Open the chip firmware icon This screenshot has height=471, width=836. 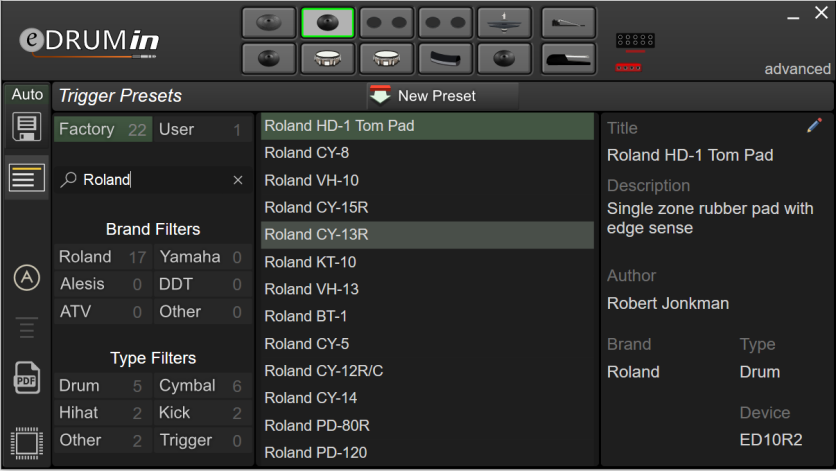[27, 443]
